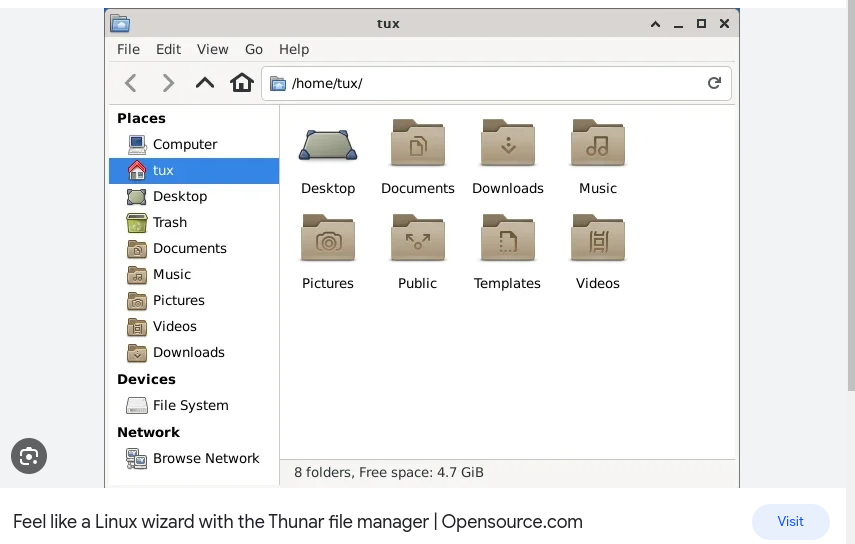Select File System under Devices
The image size is (855, 544).
point(190,405)
